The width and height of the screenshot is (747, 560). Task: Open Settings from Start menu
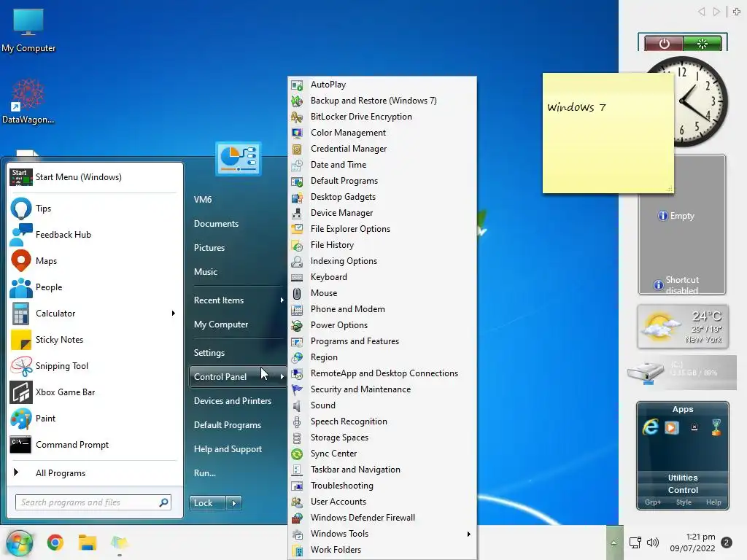[x=209, y=353]
